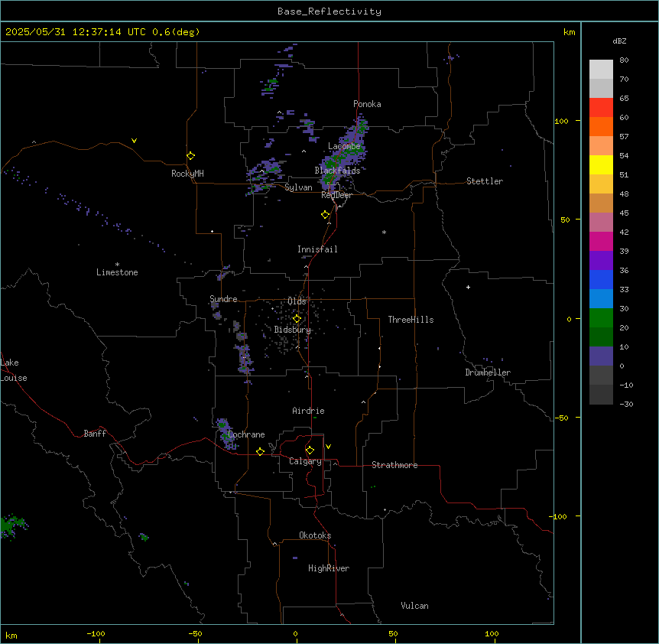Click the yellow V marker east of Calgary
This screenshot has height=644, width=659.
point(328,447)
